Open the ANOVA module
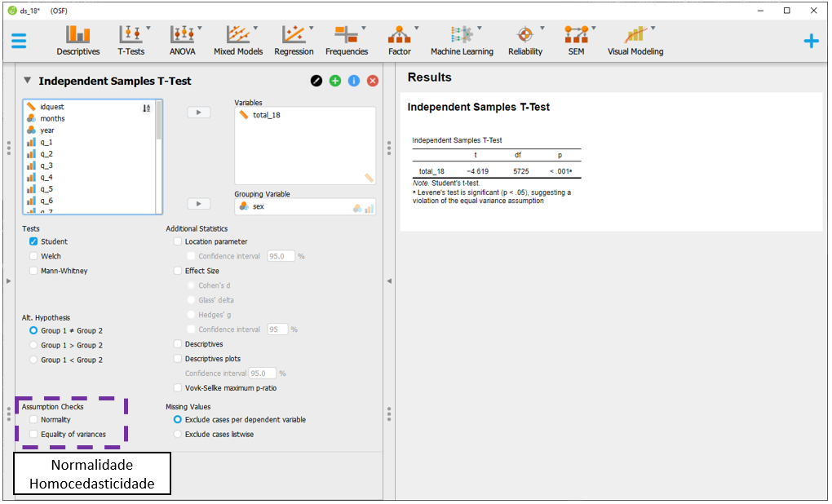This screenshot has width=832, height=504. [182, 41]
